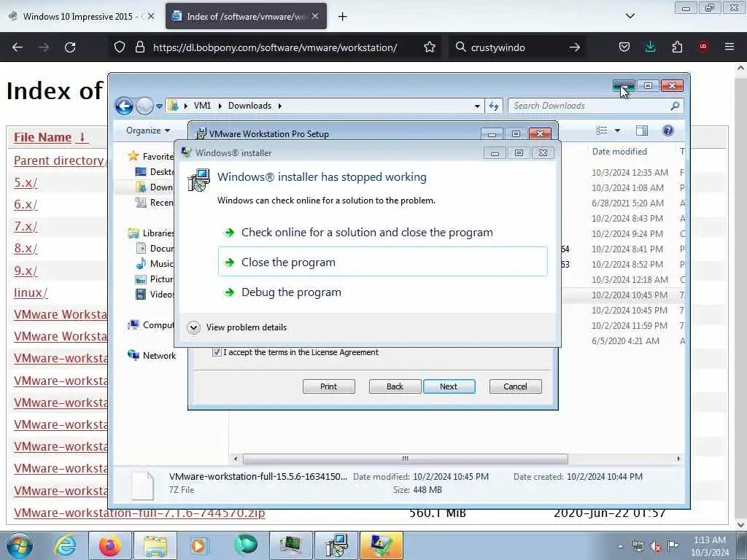The height and width of the screenshot is (560, 747).
Task: Reload the current web page
Action: click(x=70, y=47)
